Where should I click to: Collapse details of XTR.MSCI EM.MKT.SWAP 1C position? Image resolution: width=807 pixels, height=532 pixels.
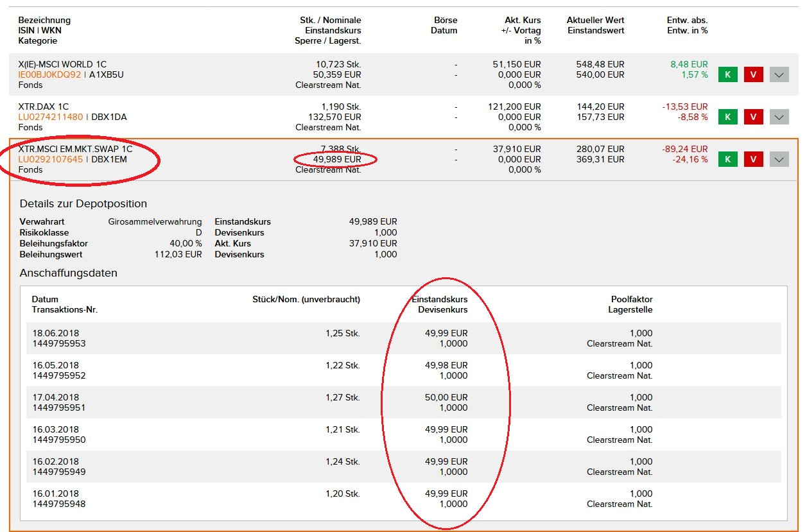point(779,159)
